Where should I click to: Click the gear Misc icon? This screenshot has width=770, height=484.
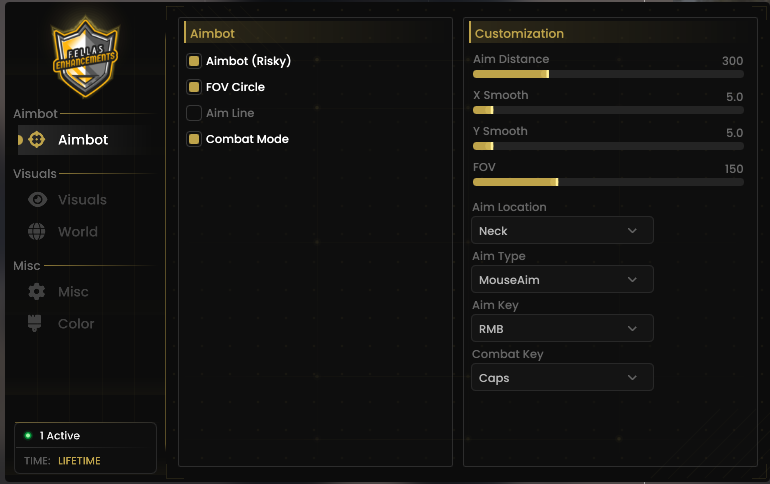pos(36,292)
